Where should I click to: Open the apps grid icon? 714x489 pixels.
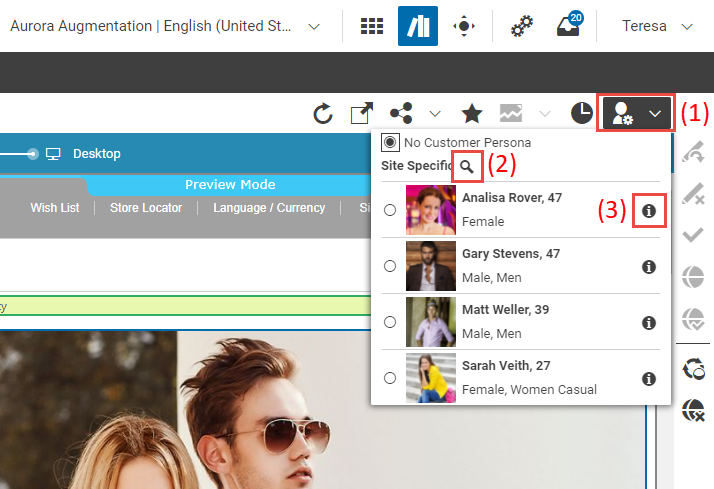(372, 27)
